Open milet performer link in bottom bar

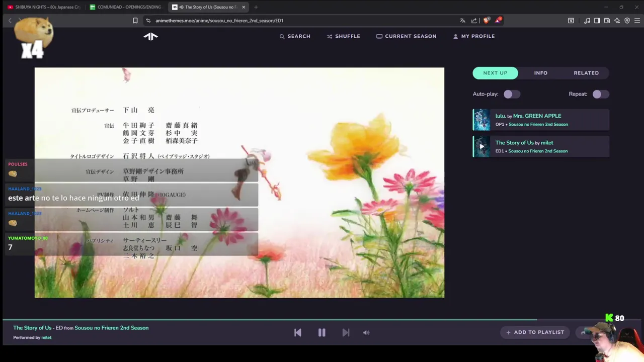[46, 337]
